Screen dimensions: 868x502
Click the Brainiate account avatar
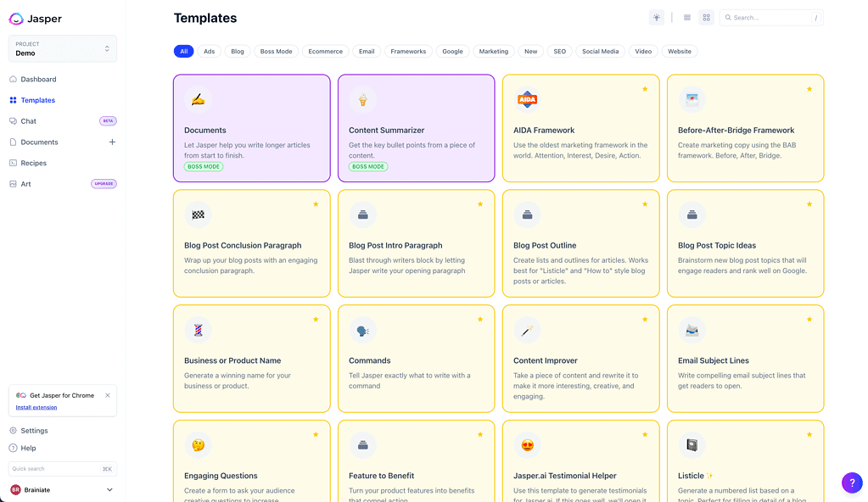[15, 490]
